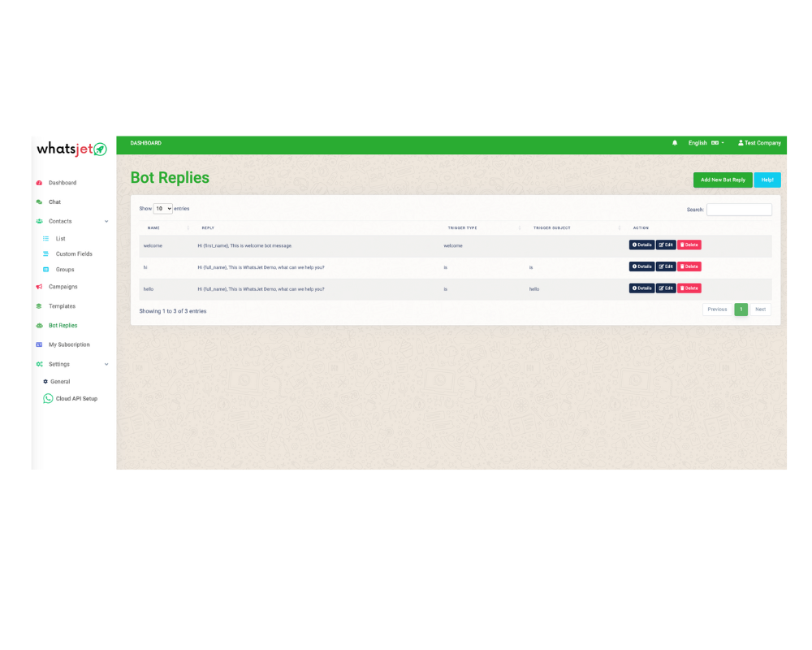Open the English language dropdown
This screenshot has height=650, width=812.
[706, 143]
